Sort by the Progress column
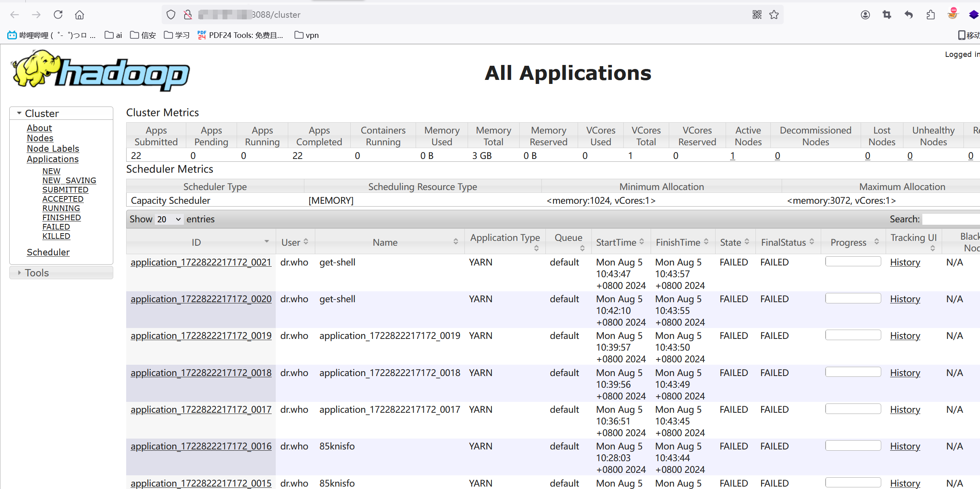This screenshot has width=980, height=489. (x=853, y=242)
